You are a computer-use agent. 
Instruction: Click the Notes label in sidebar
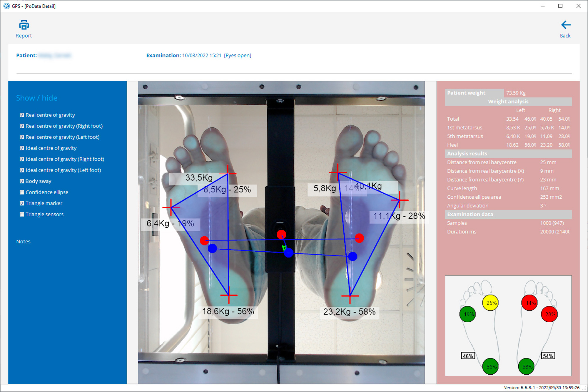pyautogui.click(x=23, y=242)
